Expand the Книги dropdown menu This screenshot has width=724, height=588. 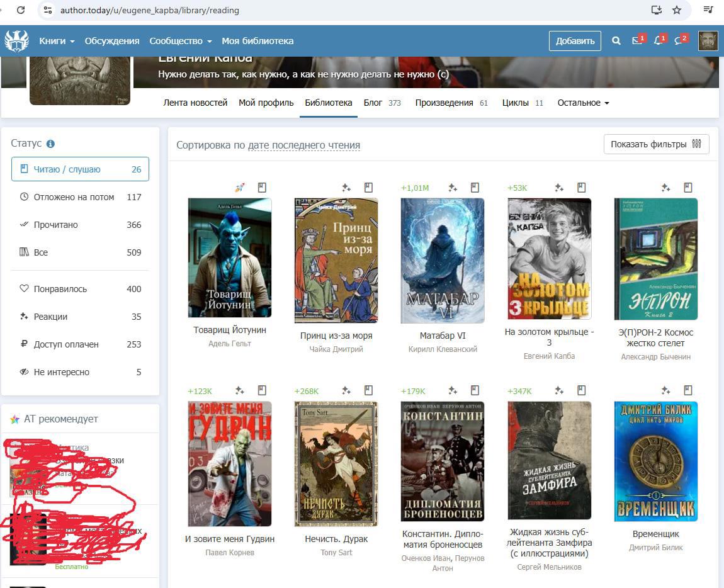click(x=57, y=41)
